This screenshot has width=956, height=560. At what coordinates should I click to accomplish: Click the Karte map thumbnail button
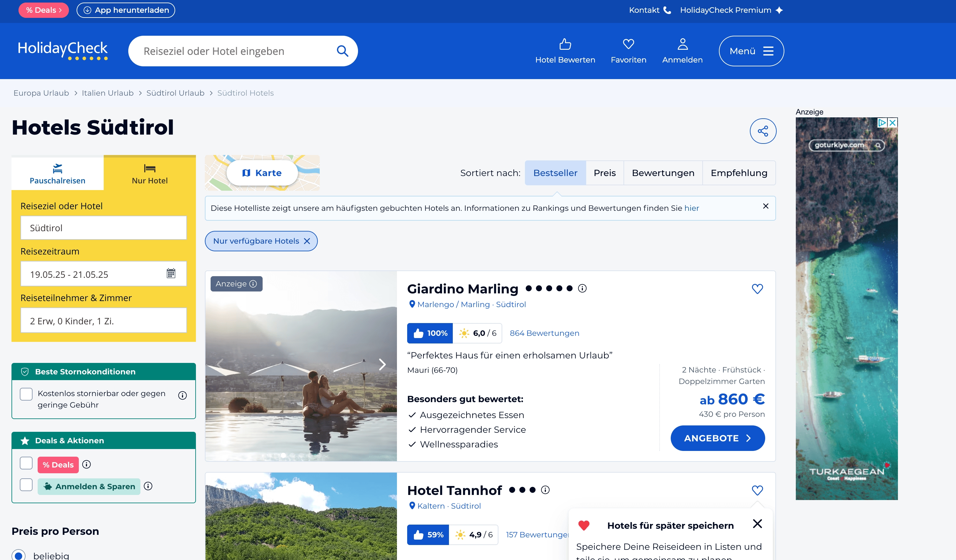[262, 173]
